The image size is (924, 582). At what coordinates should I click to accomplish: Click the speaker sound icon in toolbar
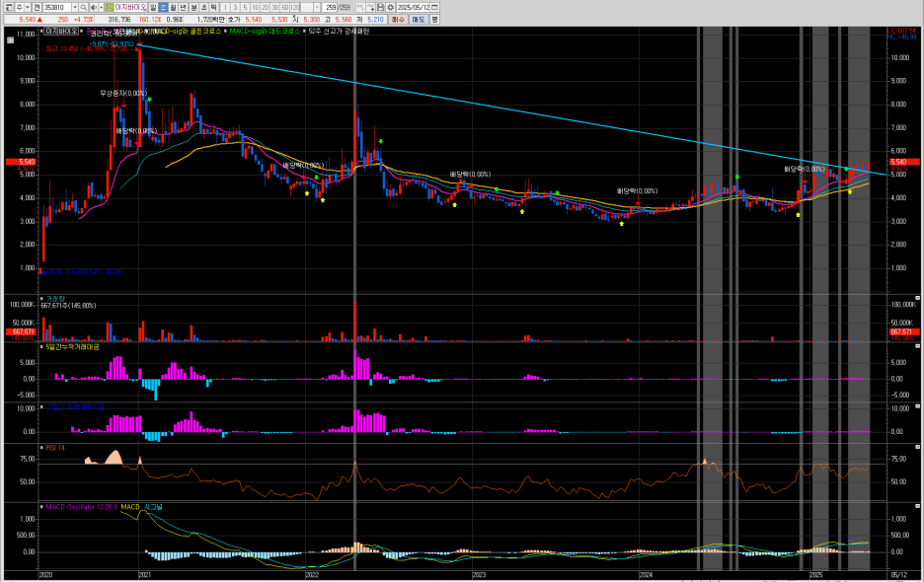(x=93, y=7)
